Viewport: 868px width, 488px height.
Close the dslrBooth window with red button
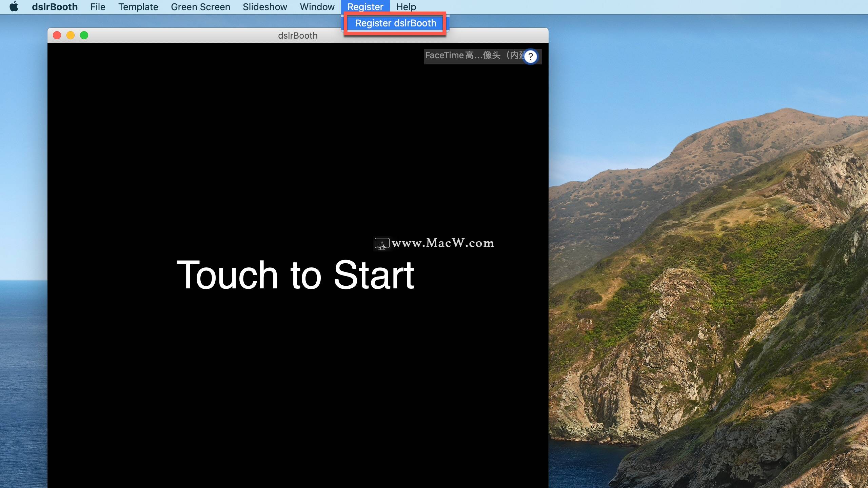57,35
